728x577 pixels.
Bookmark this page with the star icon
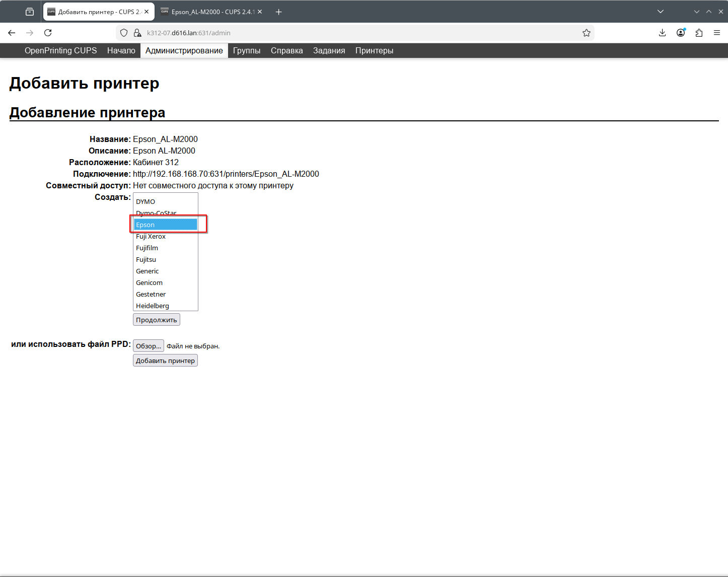(586, 33)
